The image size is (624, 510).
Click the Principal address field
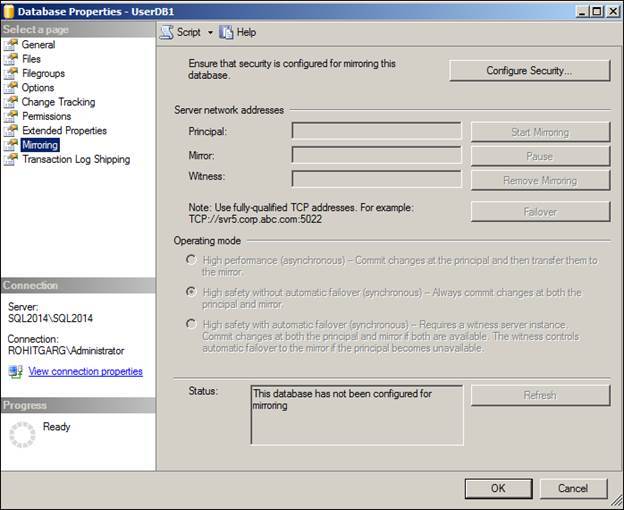pyautogui.click(x=376, y=130)
